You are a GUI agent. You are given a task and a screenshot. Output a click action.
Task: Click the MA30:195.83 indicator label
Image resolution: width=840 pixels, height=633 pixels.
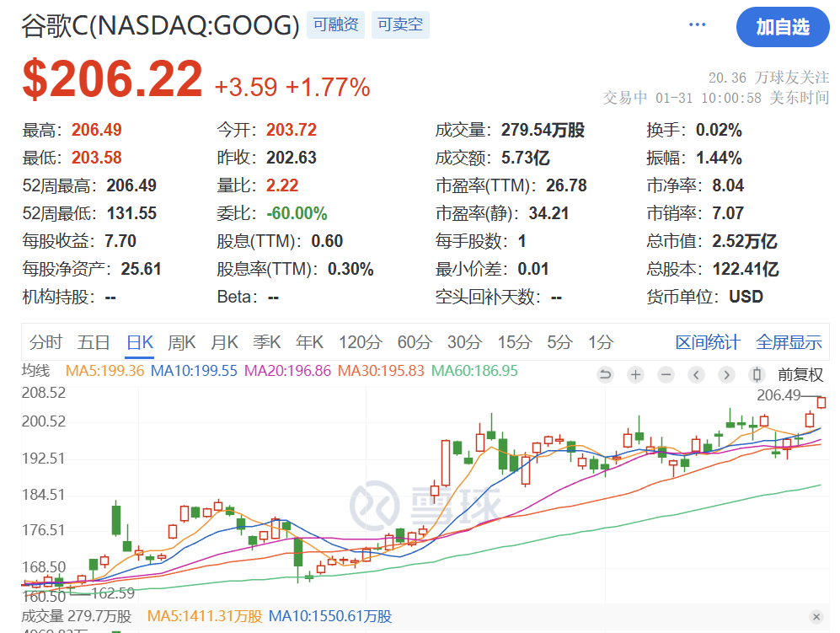381,370
